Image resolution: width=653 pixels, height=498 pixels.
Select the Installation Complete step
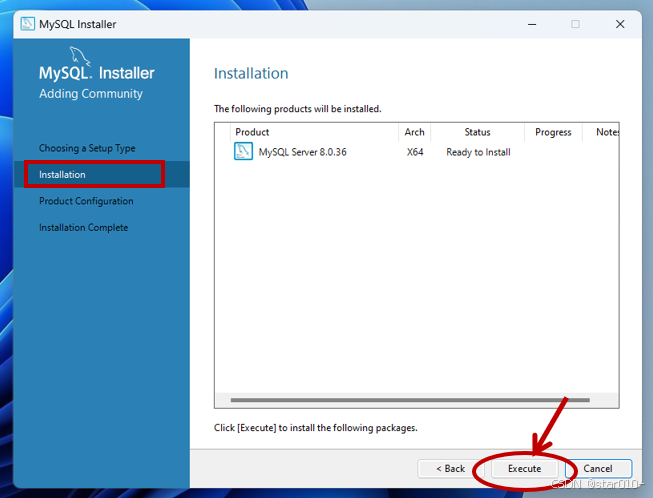(x=84, y=228)
